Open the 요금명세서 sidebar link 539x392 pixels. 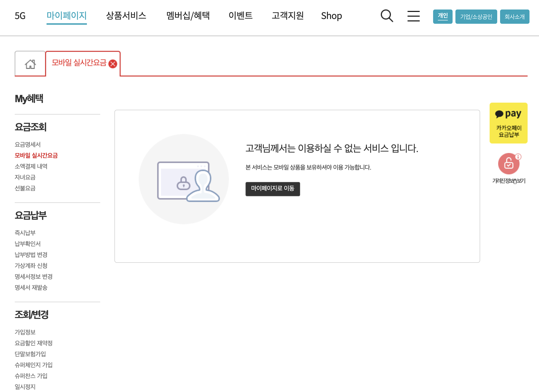point(28,144)
